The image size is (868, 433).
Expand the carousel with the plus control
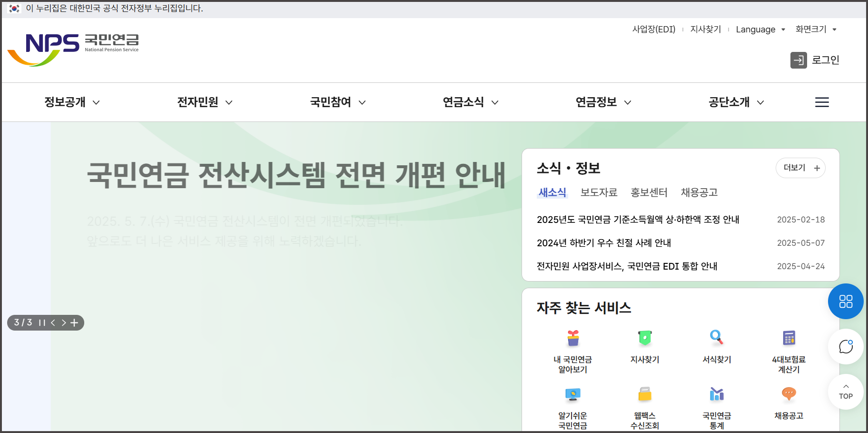click(75, 322)
